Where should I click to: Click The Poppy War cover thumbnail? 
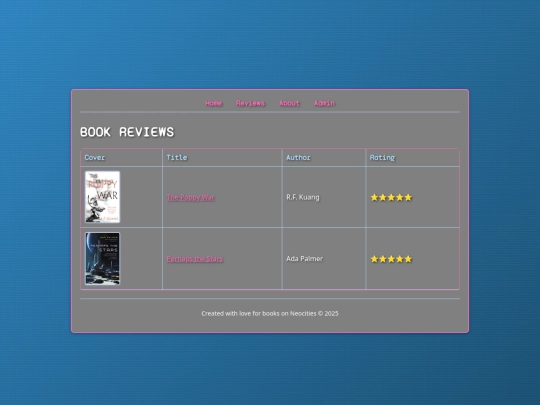pos(103,197)
